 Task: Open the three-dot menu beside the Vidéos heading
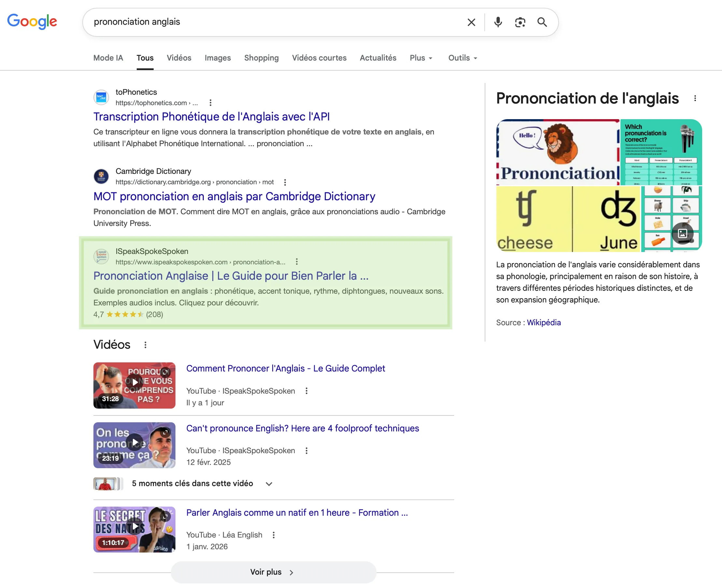pos(146,344)
